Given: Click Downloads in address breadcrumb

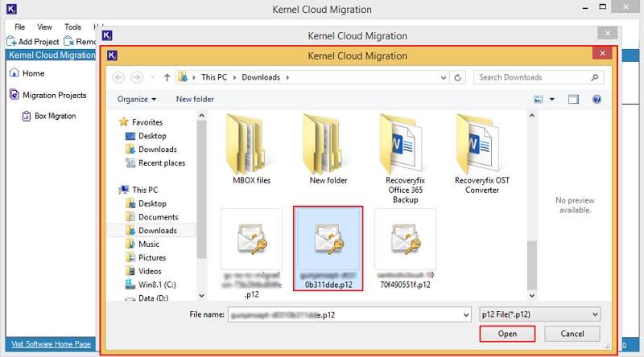Looking at the screenshot, I should (x=261, y=77).
